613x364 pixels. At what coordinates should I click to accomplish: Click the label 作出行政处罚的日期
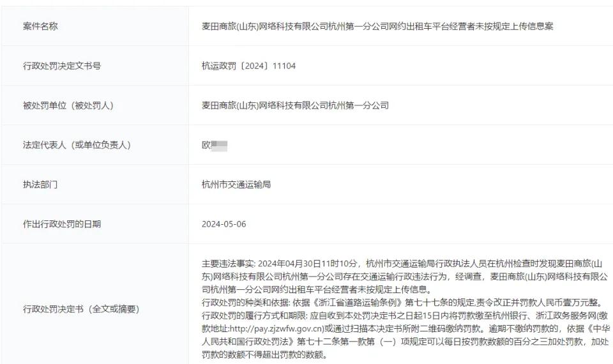pyautogui.click(x=62, y=224)
